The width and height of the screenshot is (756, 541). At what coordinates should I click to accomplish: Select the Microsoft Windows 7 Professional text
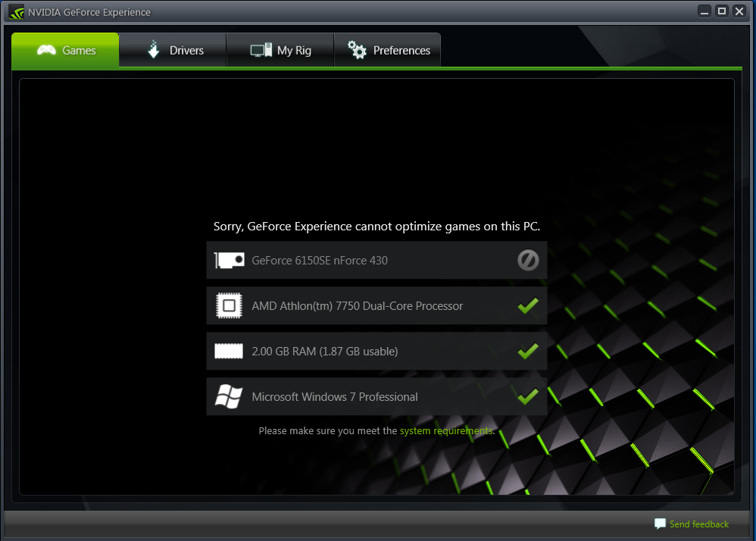[x=335, y=396]
